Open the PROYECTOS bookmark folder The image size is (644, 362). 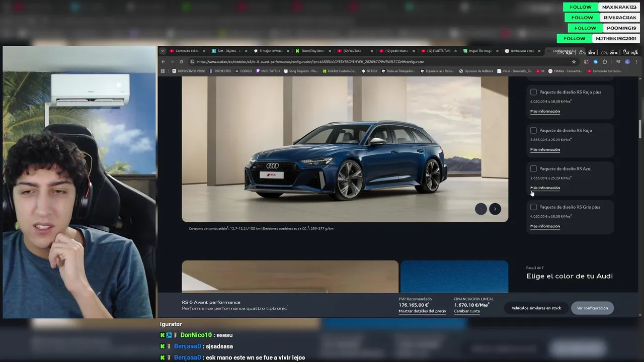point(220,71)
